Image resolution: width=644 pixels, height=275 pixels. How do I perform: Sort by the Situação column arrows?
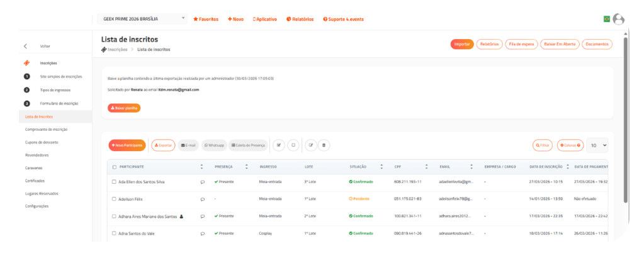381,167
